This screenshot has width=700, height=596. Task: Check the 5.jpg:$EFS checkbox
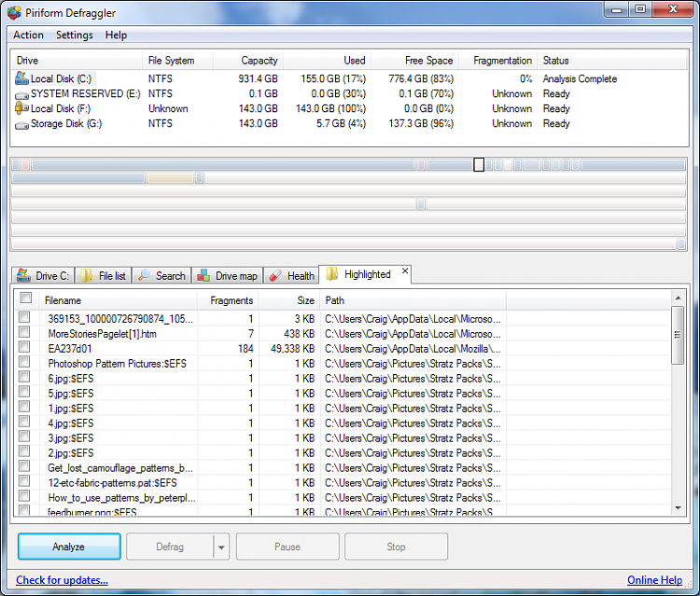(x=24, y=392)
